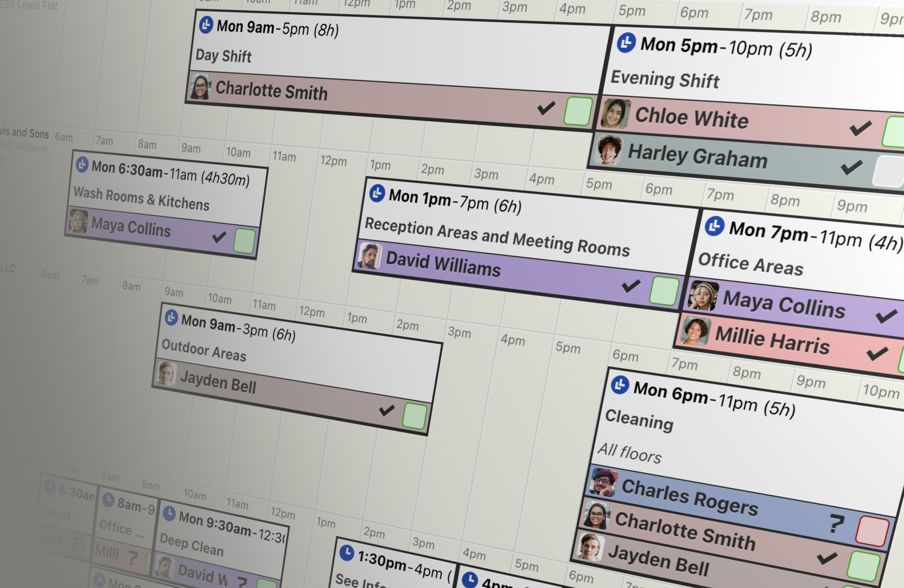Open Charlotte Smith's avatar on Cleaning shift
The image size is (904, 588).
click(x=597, y=515)
